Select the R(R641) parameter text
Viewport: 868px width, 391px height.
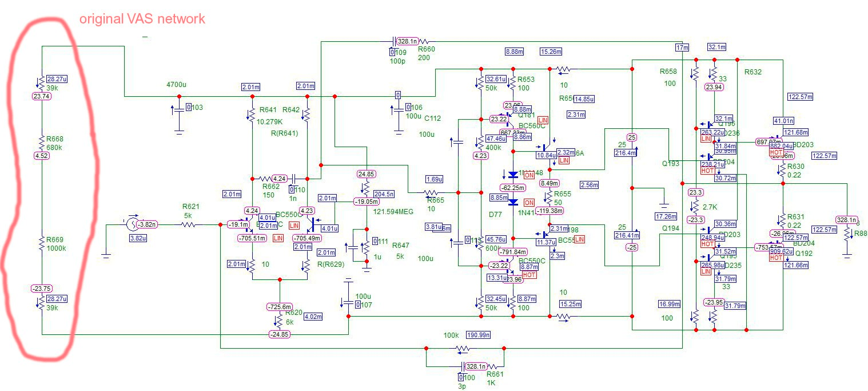pyautogui.click(x=284, y=133)
